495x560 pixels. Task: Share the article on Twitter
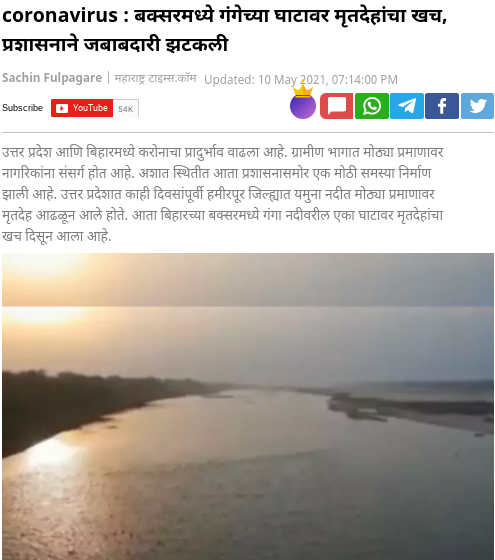point(477,106)
